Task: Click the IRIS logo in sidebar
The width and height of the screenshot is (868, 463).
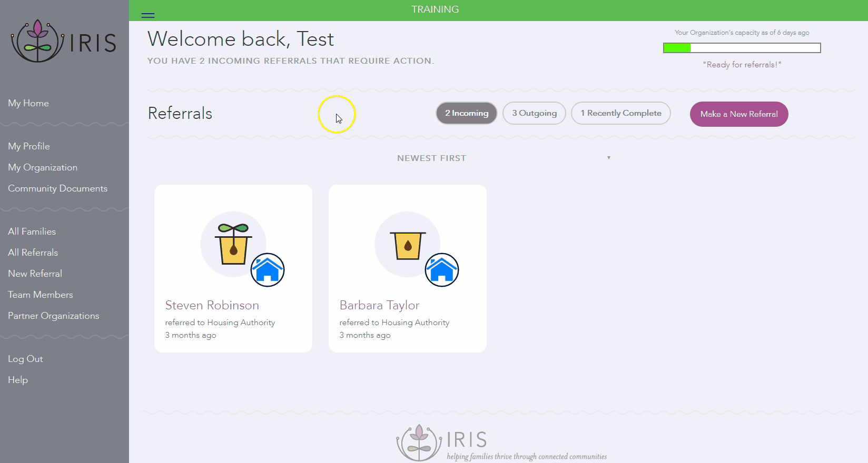Action: 64,42
